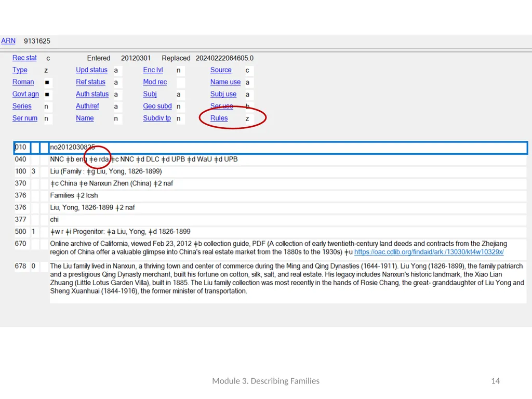Select the Auth status link
Screen dimensions: 532x399
92,94
